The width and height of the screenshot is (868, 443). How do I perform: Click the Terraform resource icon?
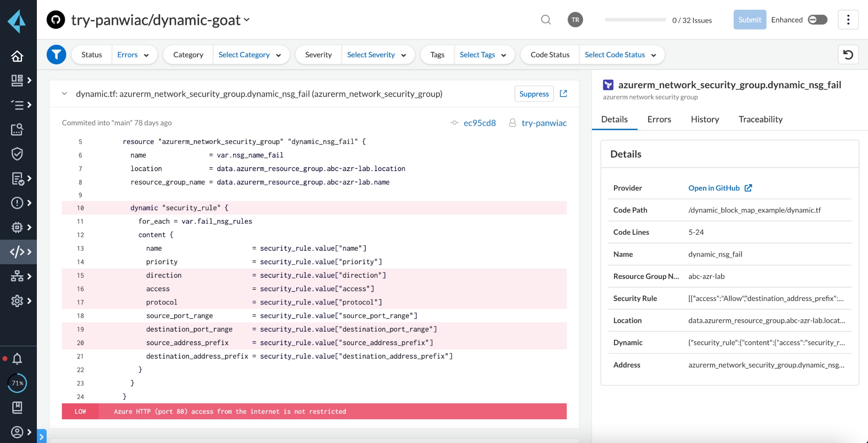click(x=608, y=85)
